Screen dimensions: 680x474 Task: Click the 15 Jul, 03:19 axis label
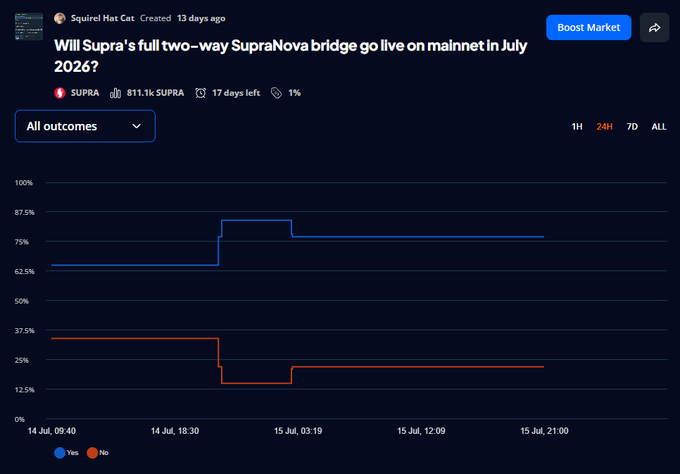click(298, 431)
